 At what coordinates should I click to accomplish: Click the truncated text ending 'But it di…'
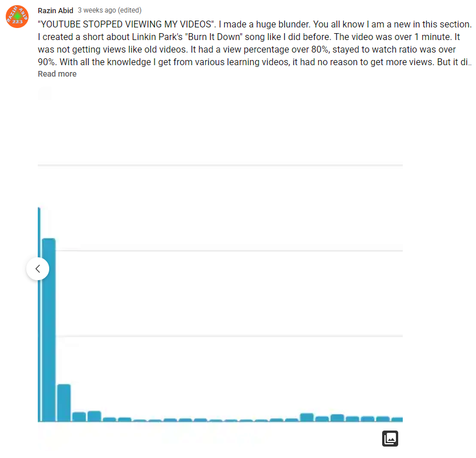[454, 62]
